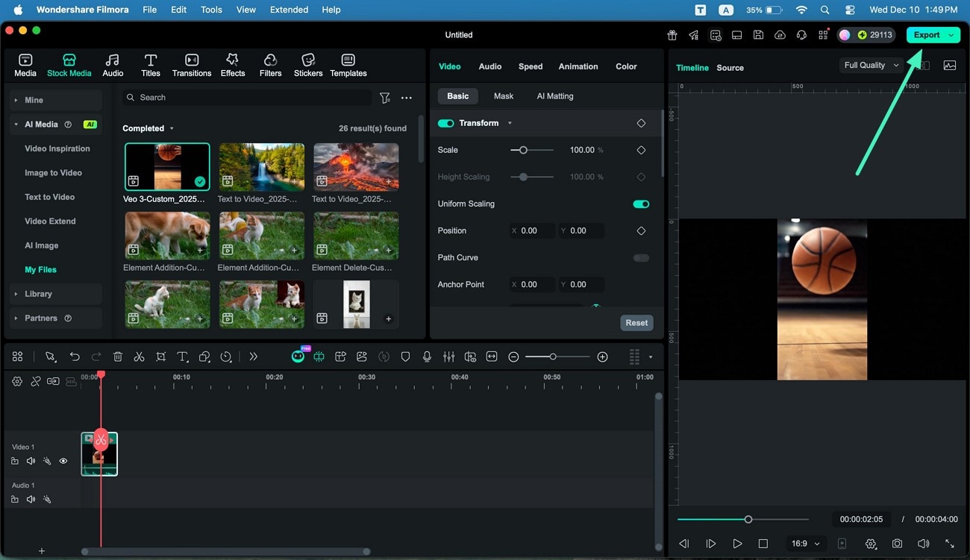The width and height of the screenshot is (970, 560).
Task: Open the Tools menu in the menu bar
Action: tap(211, 10)
